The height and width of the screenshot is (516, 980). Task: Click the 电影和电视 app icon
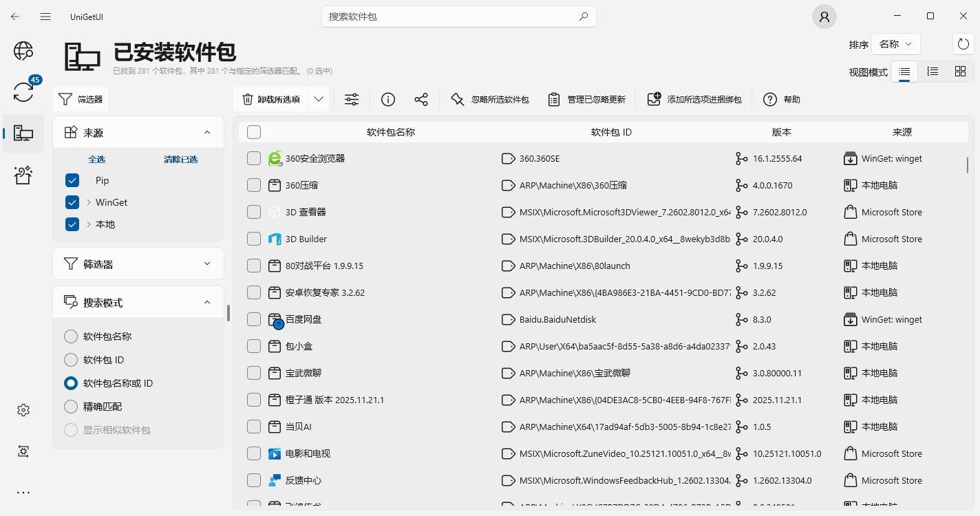point(275,453)
